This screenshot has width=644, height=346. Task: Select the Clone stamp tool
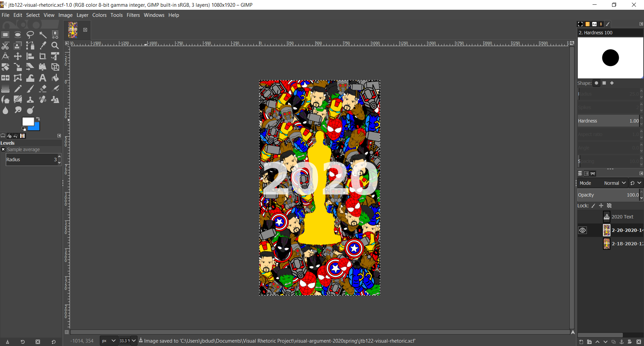[x=30, y=99]
